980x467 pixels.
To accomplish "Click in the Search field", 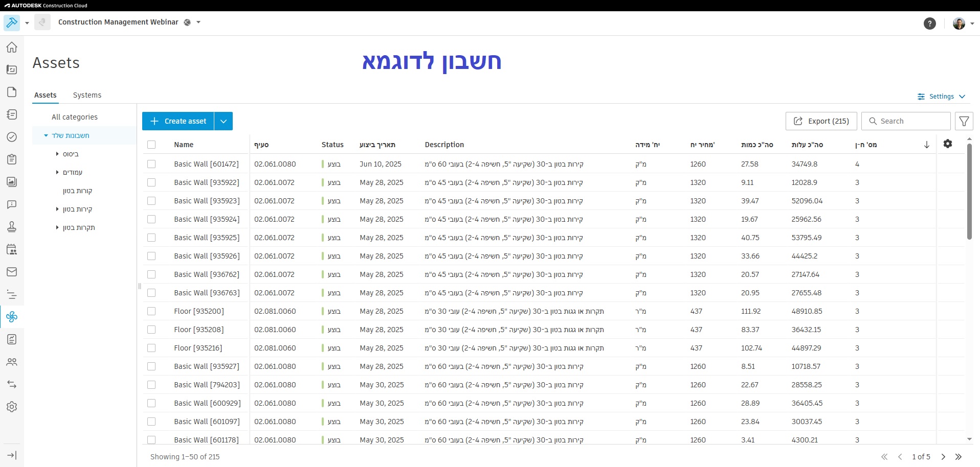I will click(x=906, y=121).
